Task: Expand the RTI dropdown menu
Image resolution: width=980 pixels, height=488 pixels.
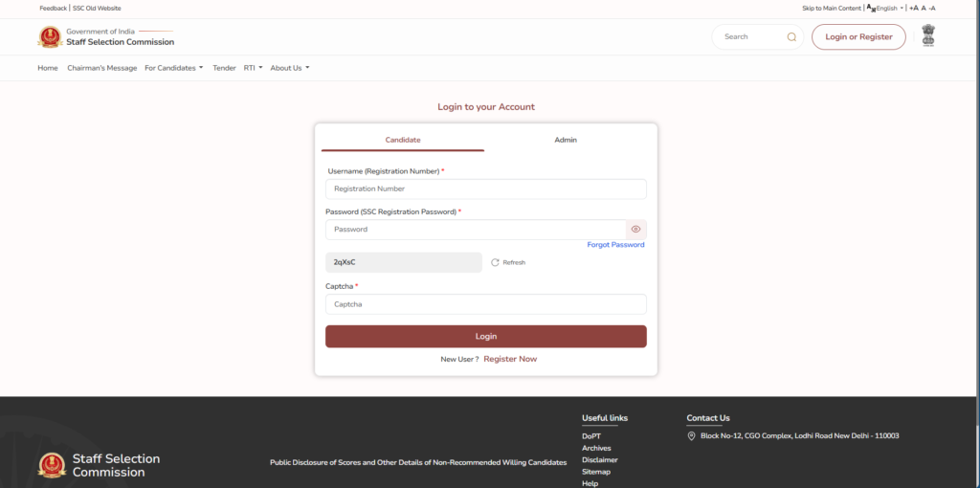Action: [253, 68]
